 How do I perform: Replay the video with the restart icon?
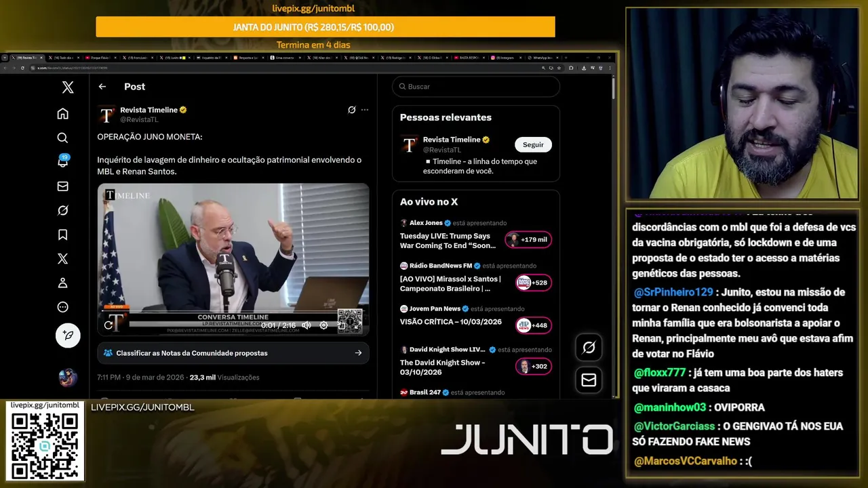[108, 325]
